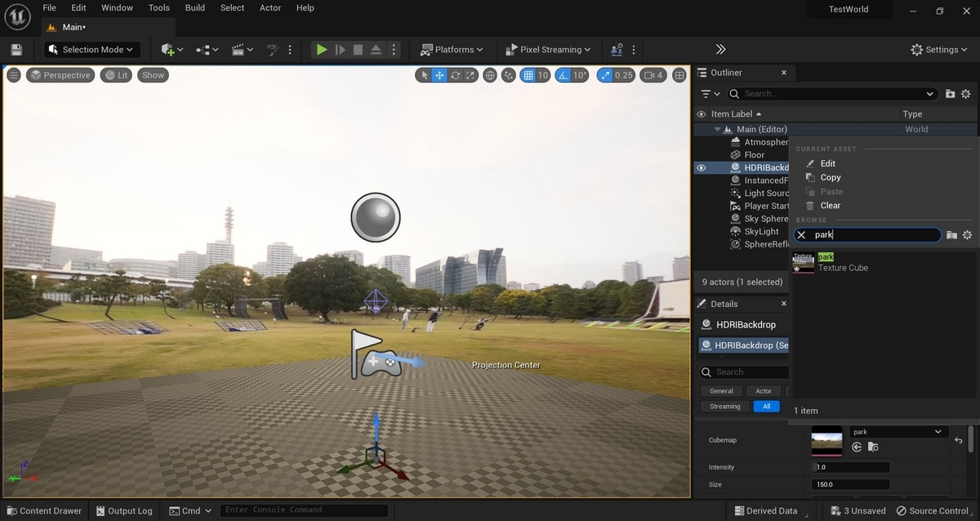This screenshot has height=521, width=980.
Task: Toggle grid snapping
Action: point(528,75)
